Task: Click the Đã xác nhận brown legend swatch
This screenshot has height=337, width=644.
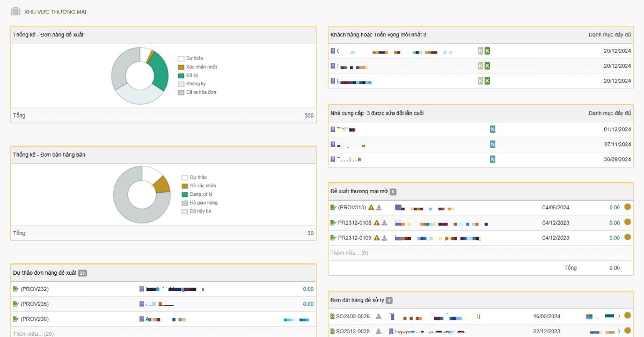Action: (x=185, y=186)
